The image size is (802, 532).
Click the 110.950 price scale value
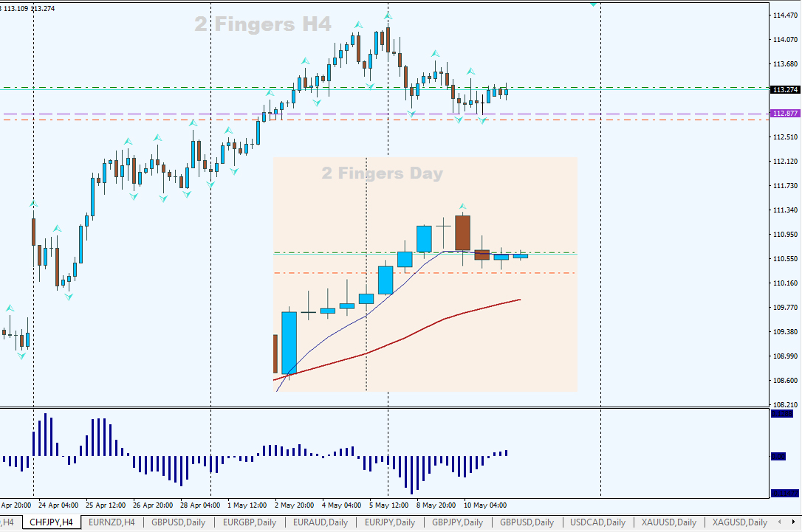785,235
